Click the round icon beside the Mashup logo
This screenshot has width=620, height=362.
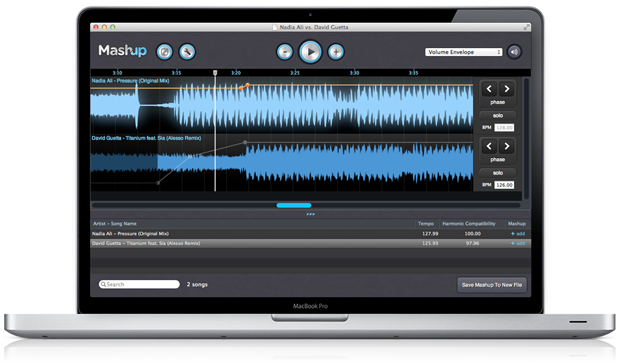[164, 52]
